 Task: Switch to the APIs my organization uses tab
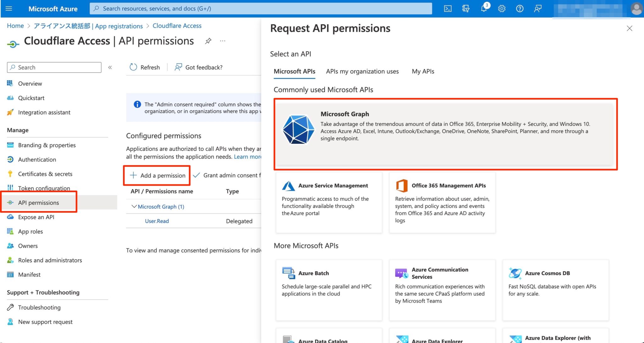(362, 71)
